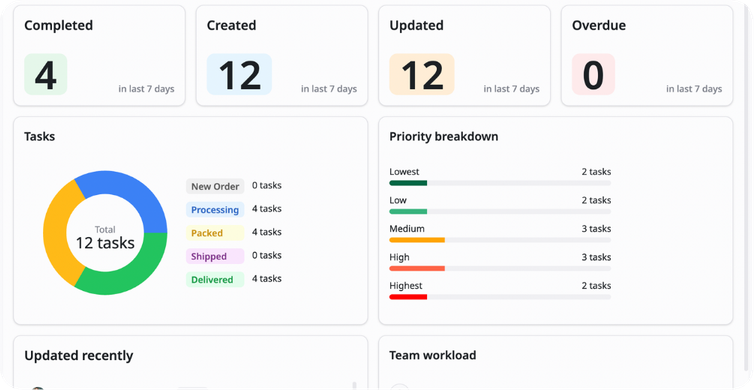Screen dimensions: 755x390
Task: Click '3 tasks' in the High row
Action: pyautogui.click(x=596, y=257)
